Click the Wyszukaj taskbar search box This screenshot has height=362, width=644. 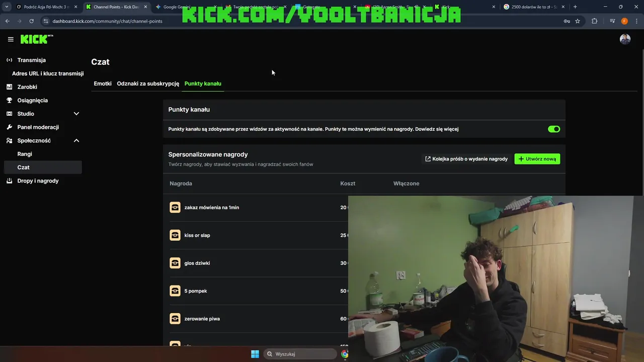(300, 354)
